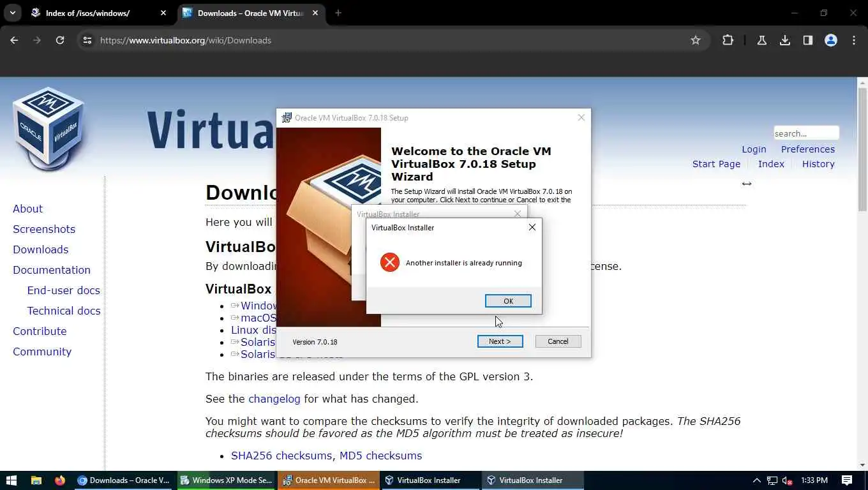Screen dimensions: 868x490
Task: Open Downloads in the sidebar
Action: click(40, 249)
